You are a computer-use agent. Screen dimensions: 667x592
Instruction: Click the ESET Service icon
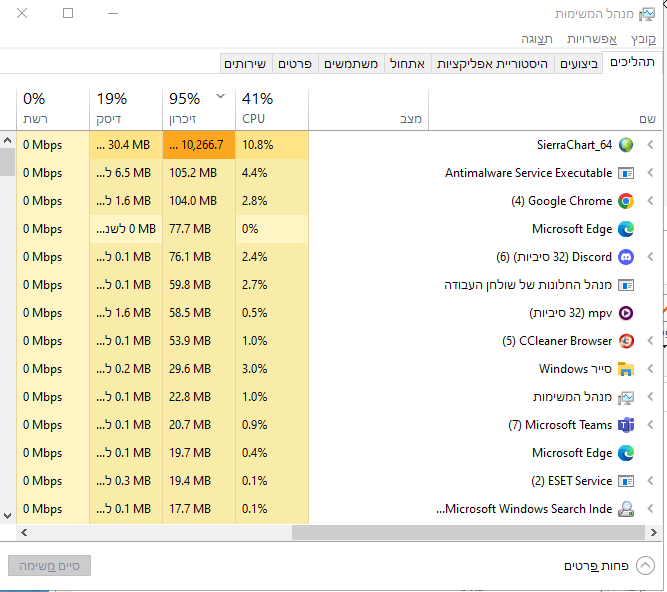(626, 481)
